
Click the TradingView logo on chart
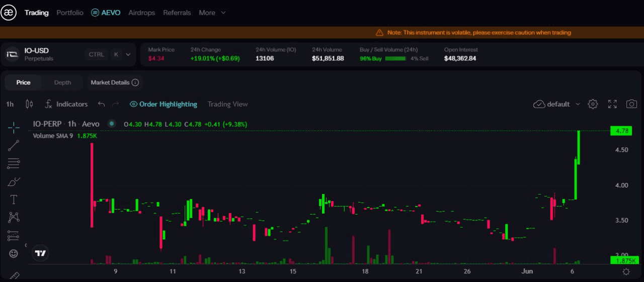(x=40, y=253)
